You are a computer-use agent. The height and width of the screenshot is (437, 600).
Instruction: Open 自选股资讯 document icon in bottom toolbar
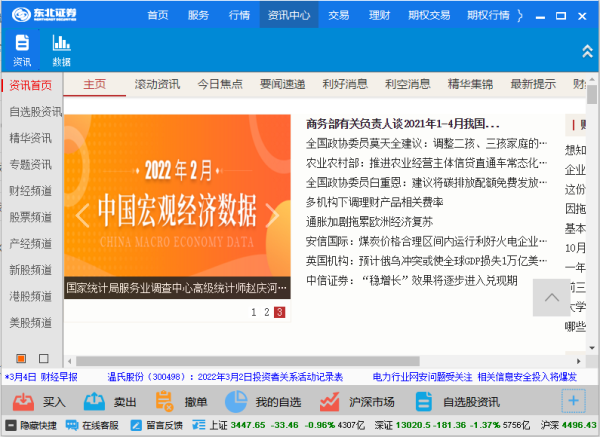pos(424,401)
